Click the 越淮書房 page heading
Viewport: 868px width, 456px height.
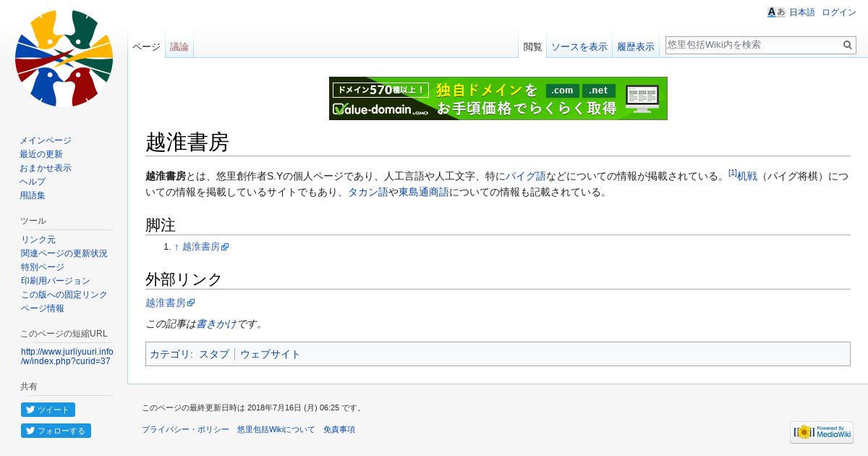coord(187,142)
